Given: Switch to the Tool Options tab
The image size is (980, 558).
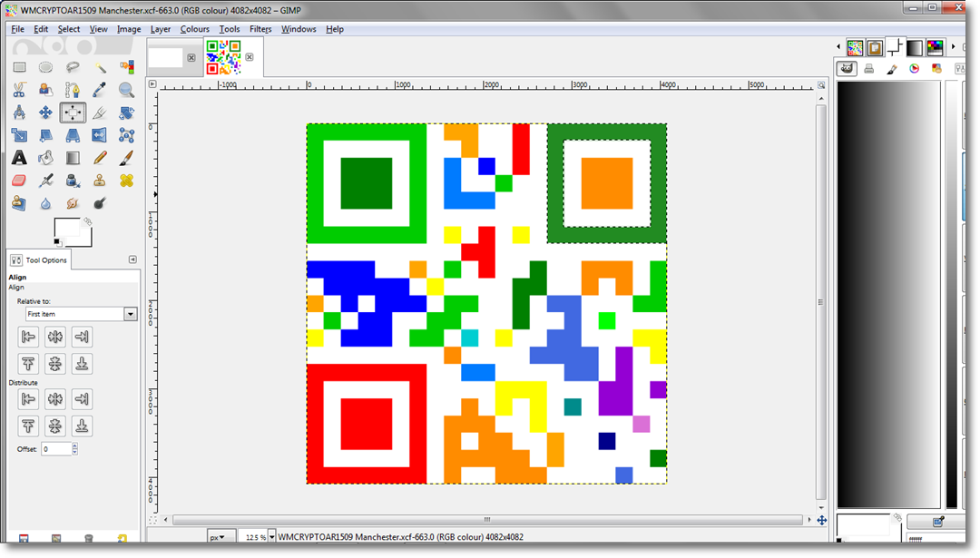Looking at the screenshot, I should point(39,259).
